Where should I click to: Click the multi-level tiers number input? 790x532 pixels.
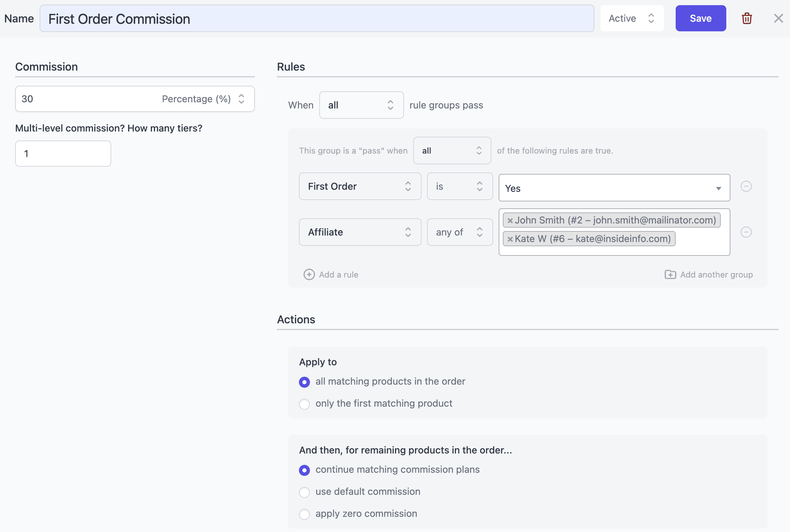point(63,153)
